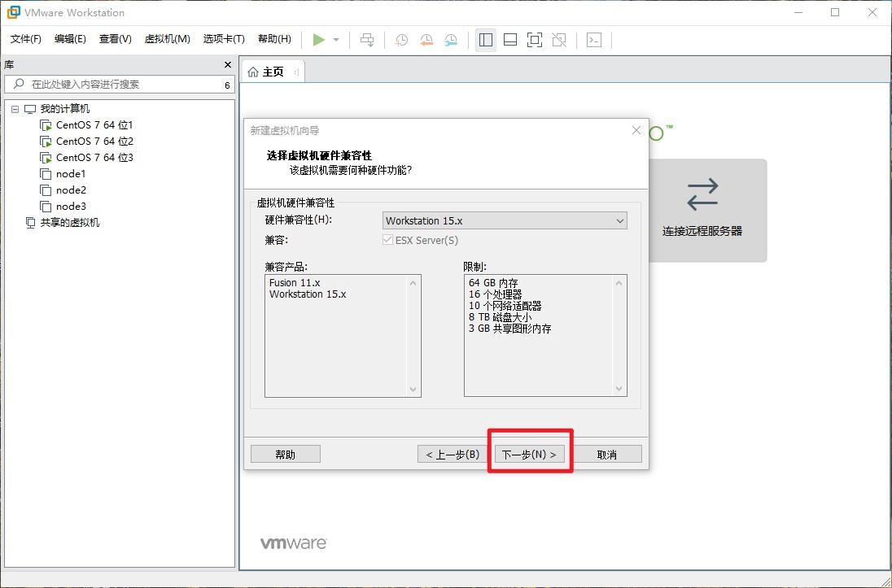
Task: Switch to the 主页 home tab
Action: tap(273, 72)
